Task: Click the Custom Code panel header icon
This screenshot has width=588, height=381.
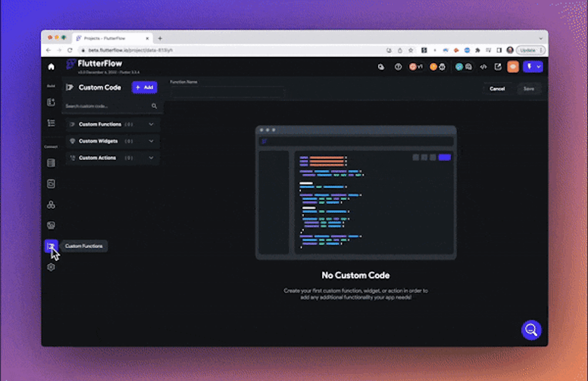Action: (x=69, y=88)
